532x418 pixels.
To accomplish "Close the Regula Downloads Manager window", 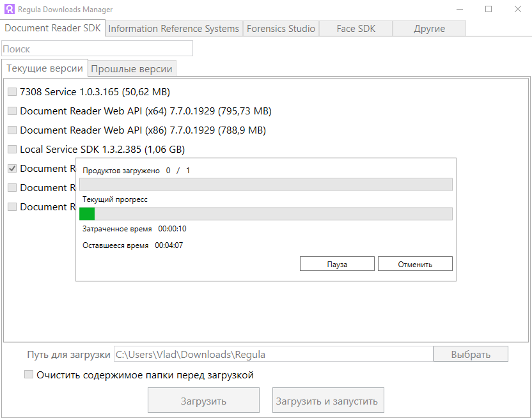I will pyautogui.click(x=518, y=9).
